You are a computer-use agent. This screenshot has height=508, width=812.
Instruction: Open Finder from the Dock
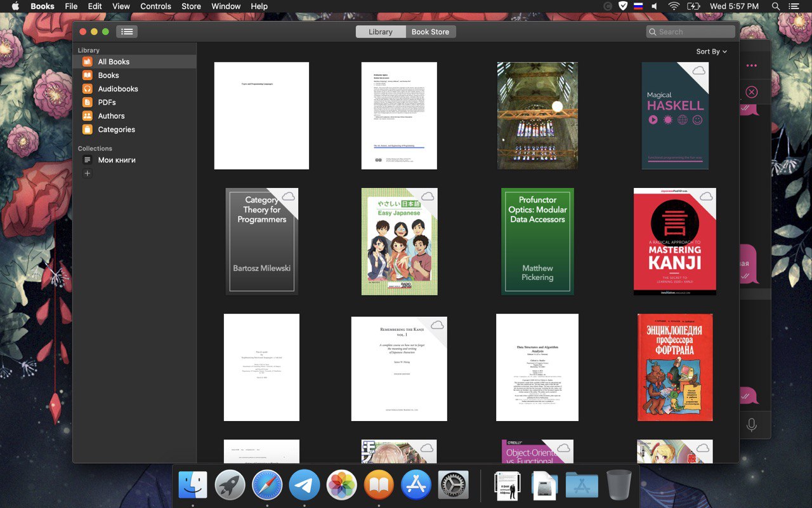click(192, 485)
